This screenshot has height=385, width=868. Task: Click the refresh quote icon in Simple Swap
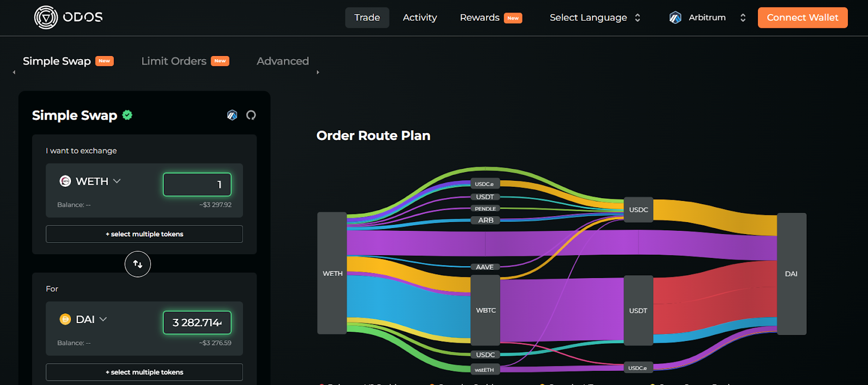(x=251, y=115)
